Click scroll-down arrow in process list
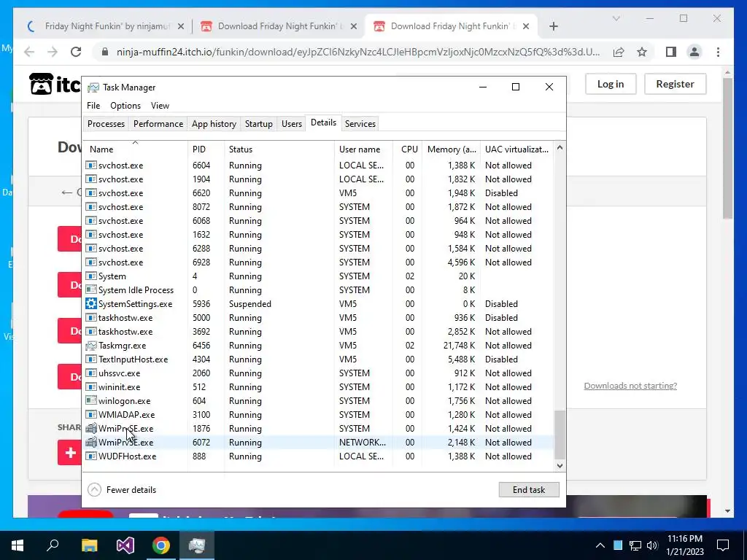The width and height of the screenshot is (747, 560). [560, 466]
